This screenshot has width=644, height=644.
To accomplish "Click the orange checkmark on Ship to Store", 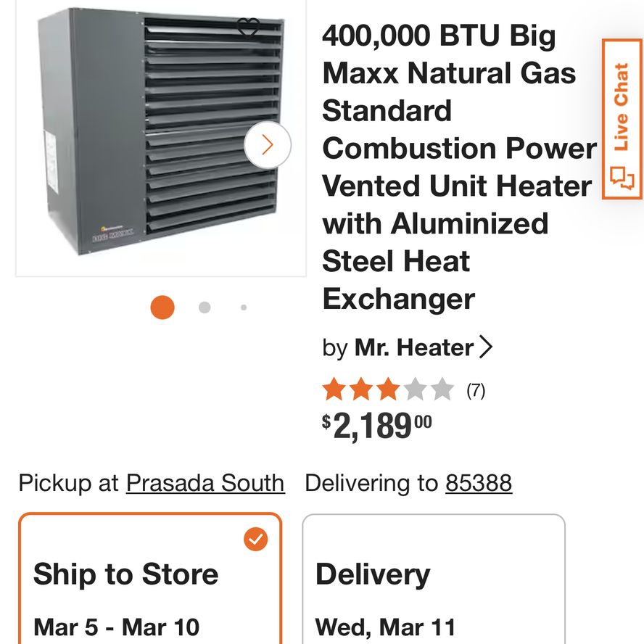I will [x=255, y=539].
